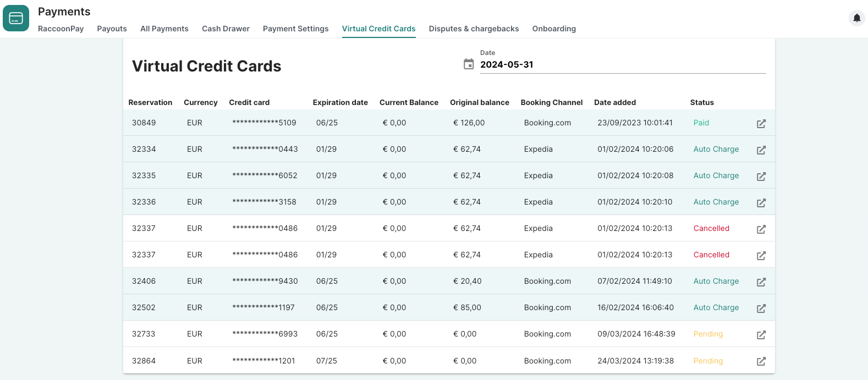Click date added 24/03/2024 13:19:38

(635, 361)
